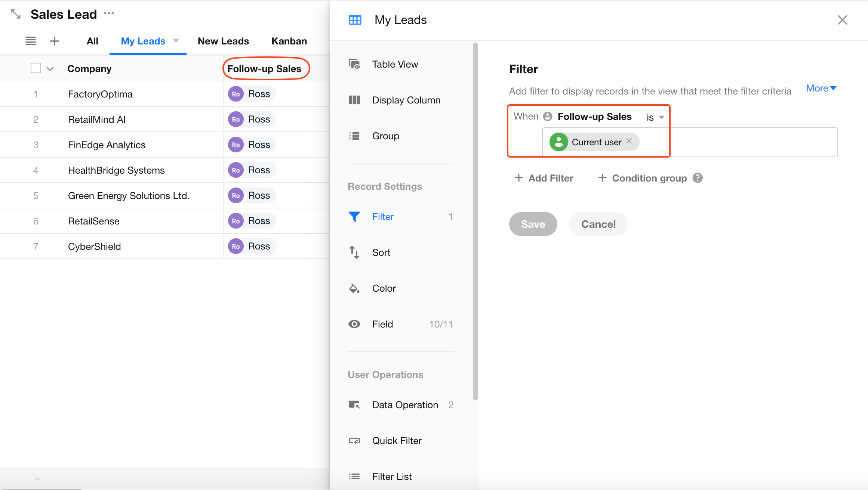Click the Condition group help icon
The height and width of the screenshot is (490, 868).
698,178
